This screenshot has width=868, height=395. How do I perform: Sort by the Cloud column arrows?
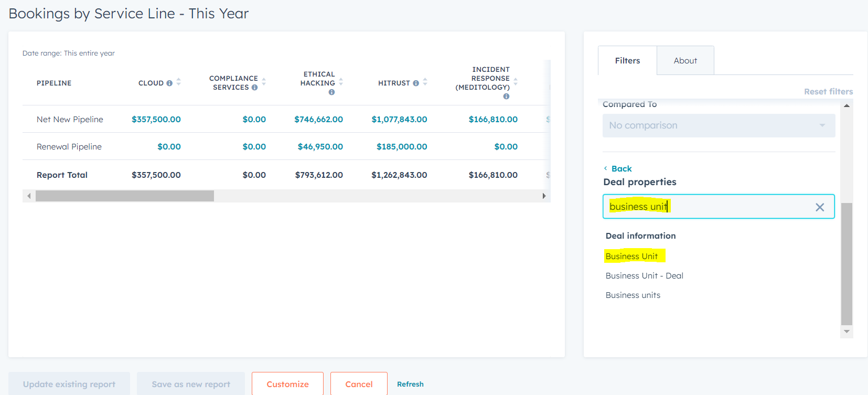point(179,82)
